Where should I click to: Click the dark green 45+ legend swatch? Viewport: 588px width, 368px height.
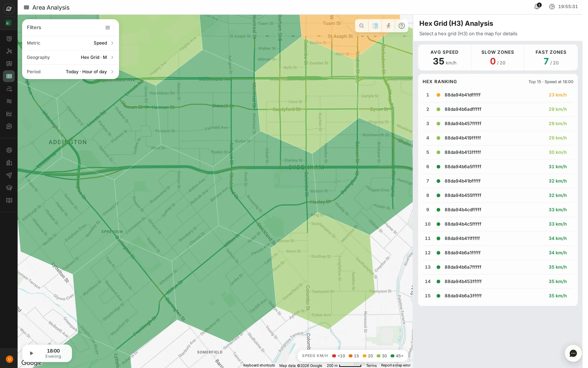point(392,356)
